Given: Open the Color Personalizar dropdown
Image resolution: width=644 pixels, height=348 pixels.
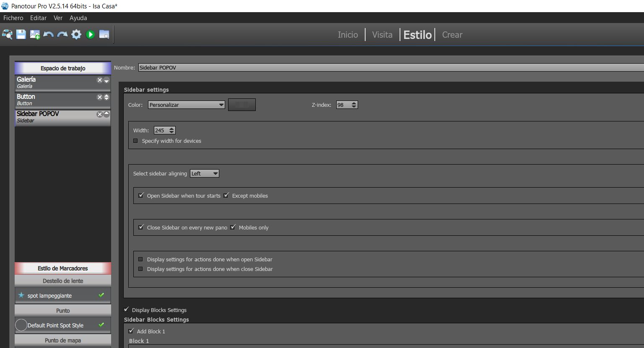Looking at the screenshot, I should pyautogui.click(x=187, y=105).
